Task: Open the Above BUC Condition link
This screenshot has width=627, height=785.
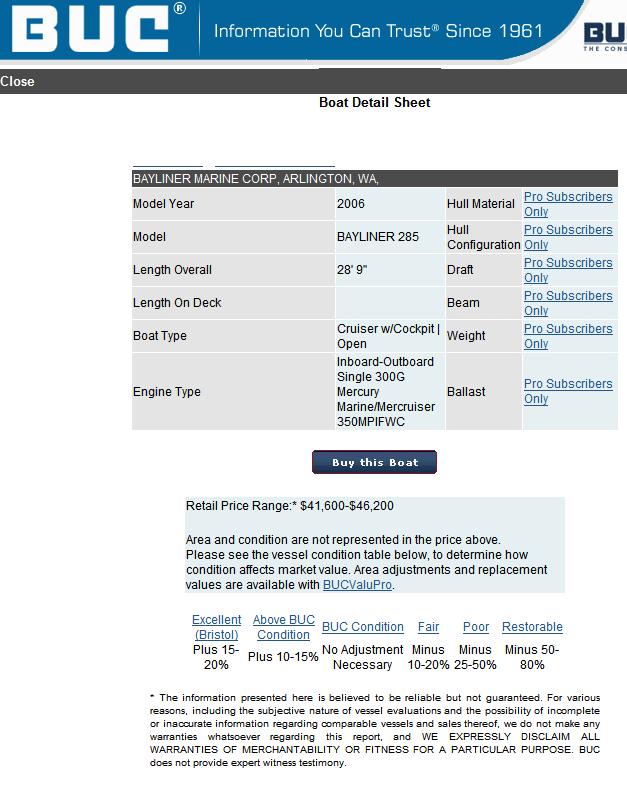Action: click(283, 627)
